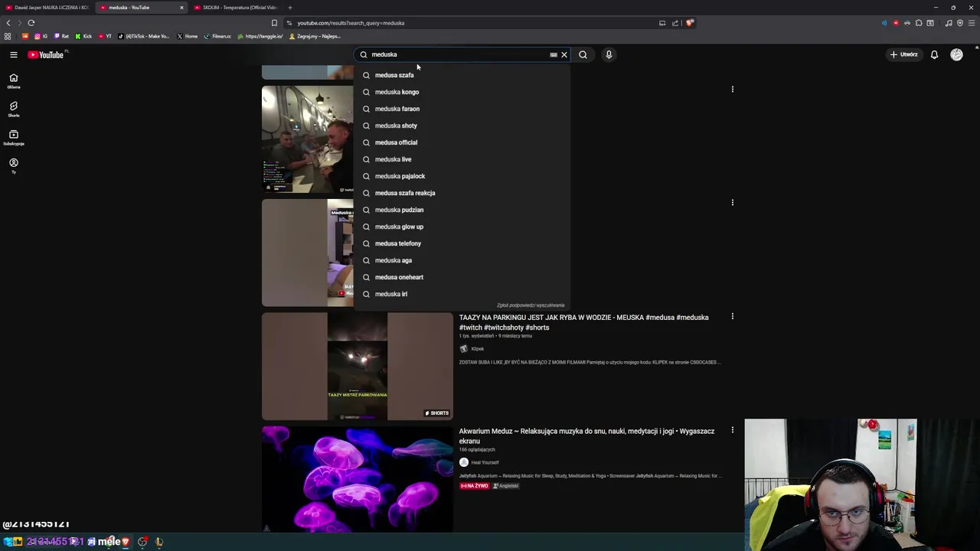This screenshot has width=980, height=551.
Task: Open the notifications bell
Action: (x=934, y=54)
